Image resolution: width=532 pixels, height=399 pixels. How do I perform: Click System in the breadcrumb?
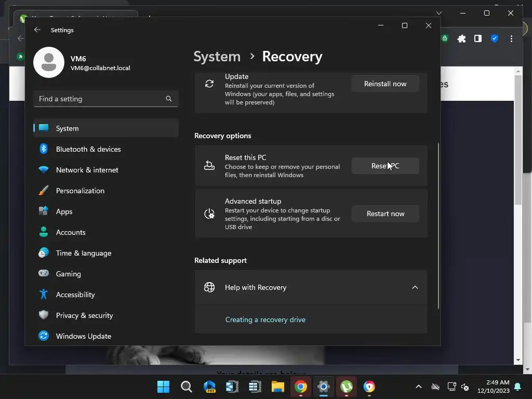pos(217,57)
